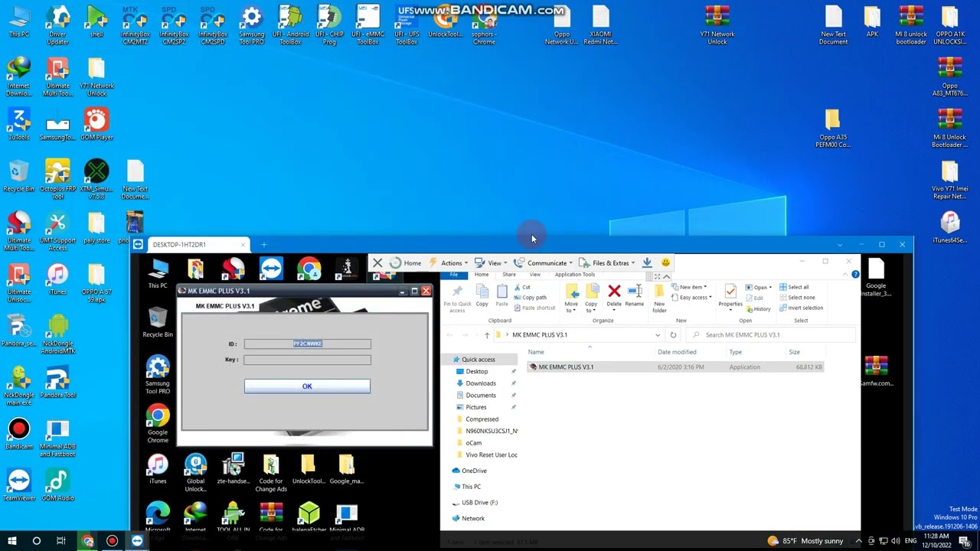Open the Driver Updater shortcut
Screen dimensions: 980x551
click(x=57, y=24)
